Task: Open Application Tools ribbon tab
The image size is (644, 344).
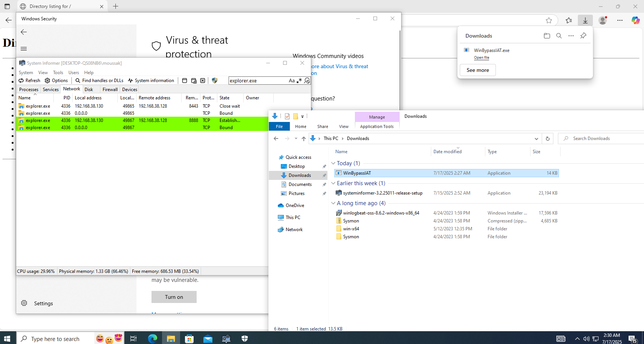Action: click(377, 126)
